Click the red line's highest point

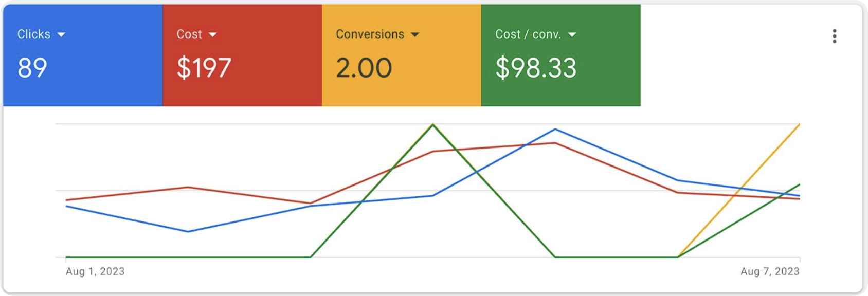coord(555,143)
